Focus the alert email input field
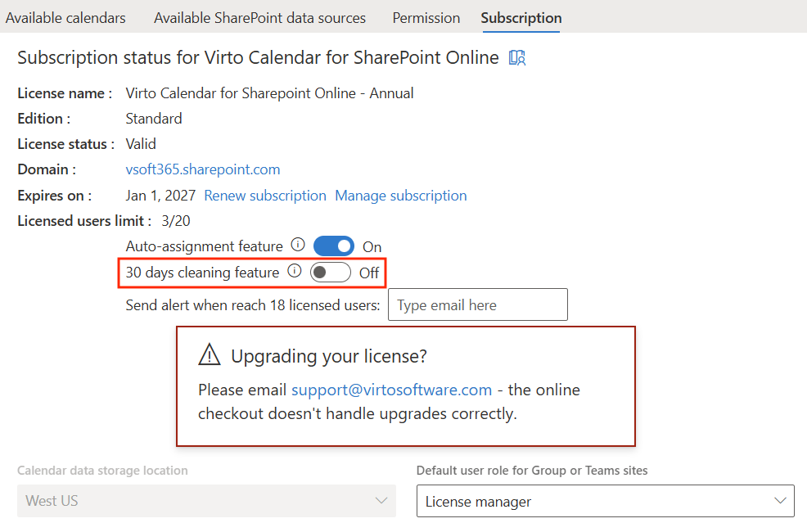This screenshot has height=532, width=807. coord(477,304)
